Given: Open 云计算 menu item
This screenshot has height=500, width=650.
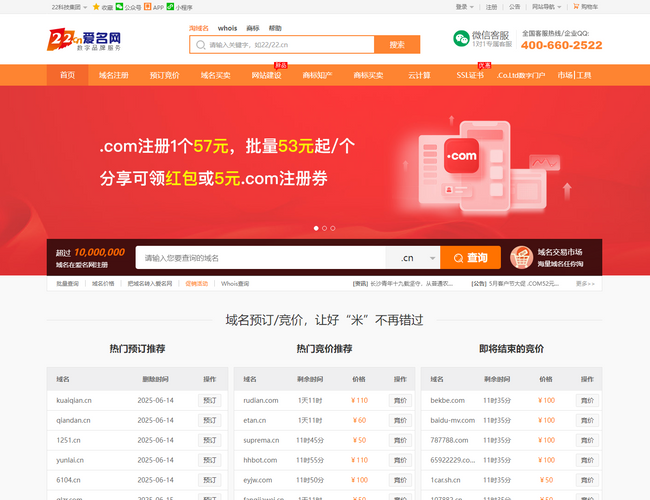Looking at the screenshot, I should (x=420, y=75).
